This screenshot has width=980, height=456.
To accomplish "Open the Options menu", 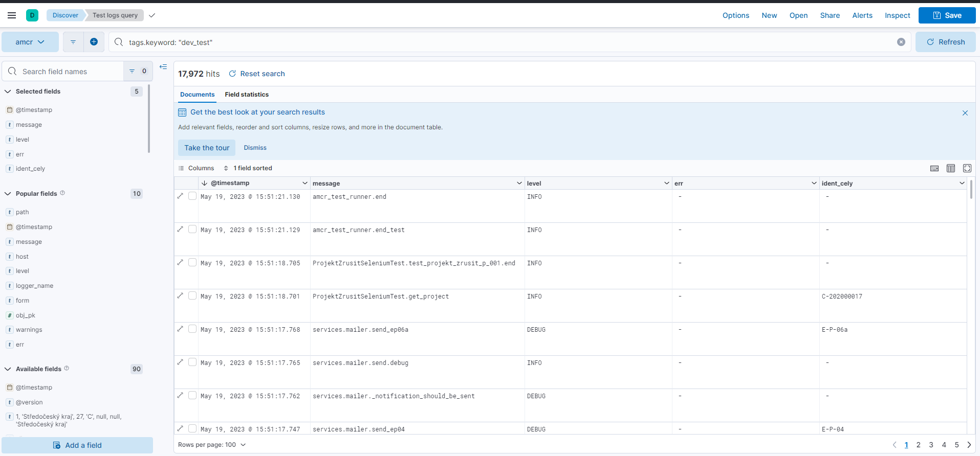I will (736, 15).
